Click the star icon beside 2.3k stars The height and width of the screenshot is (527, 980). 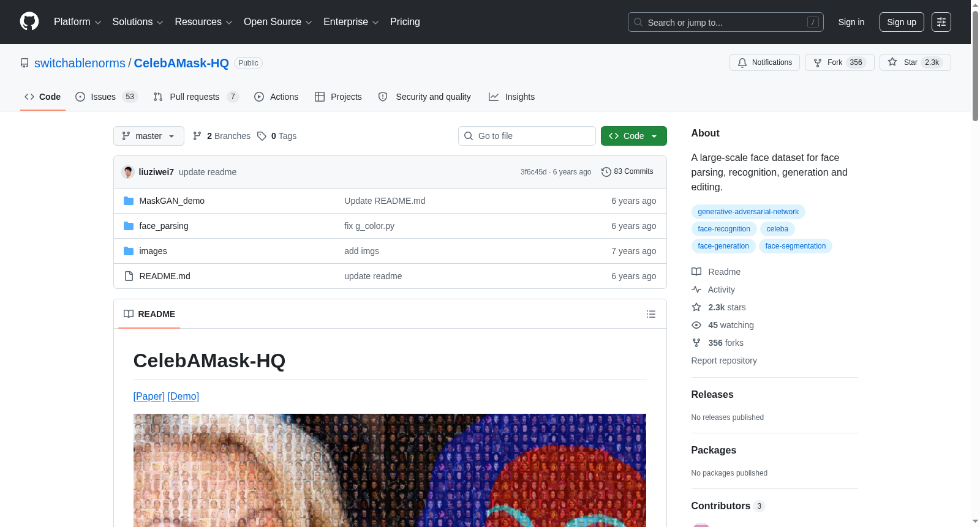click(x=696, y=307)
